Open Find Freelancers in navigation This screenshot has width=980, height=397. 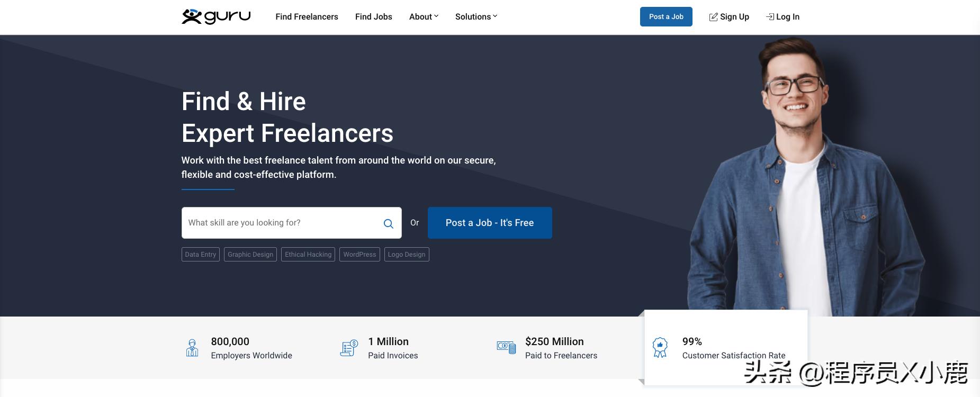[307, 17]
